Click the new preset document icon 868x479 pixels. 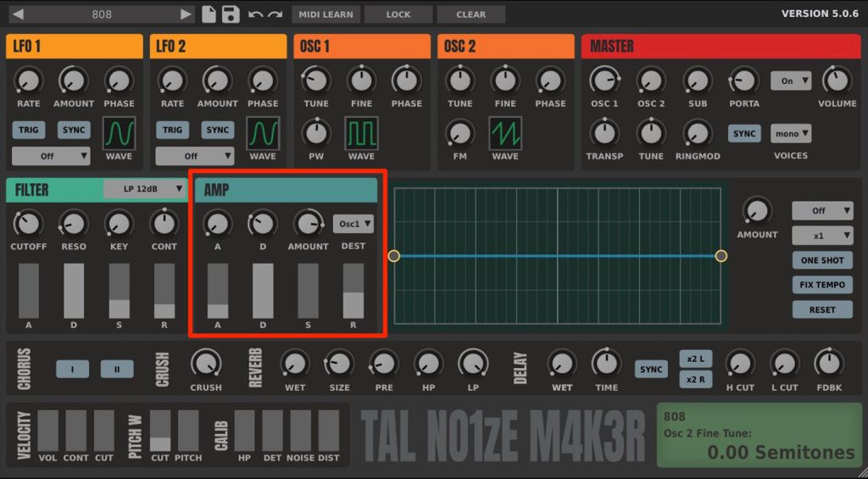pyautogui.click(x=209, y=14)
